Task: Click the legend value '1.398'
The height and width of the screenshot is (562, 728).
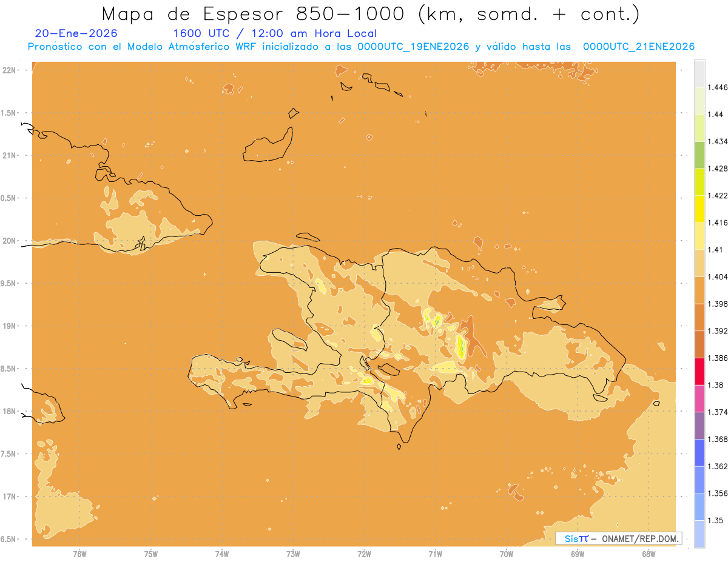Action: click(718, 304)
